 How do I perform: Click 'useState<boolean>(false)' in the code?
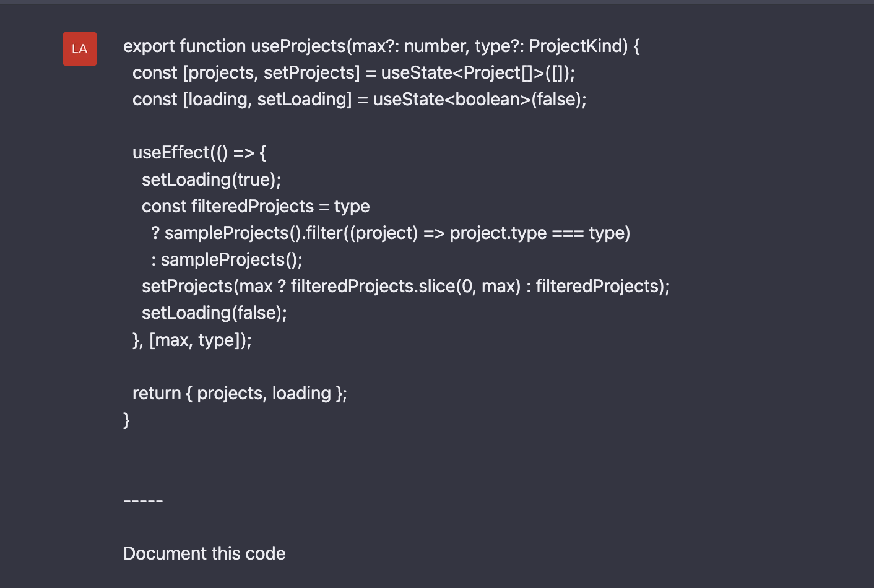[x=478, y=99]
